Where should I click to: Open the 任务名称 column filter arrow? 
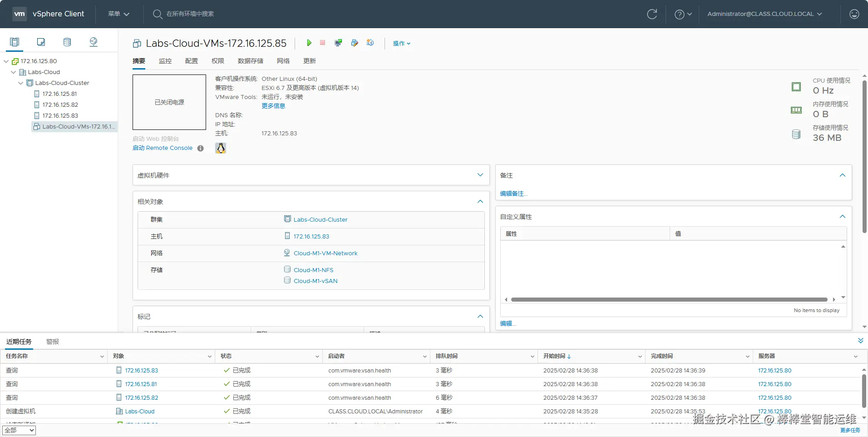click(x=102, y=357)
